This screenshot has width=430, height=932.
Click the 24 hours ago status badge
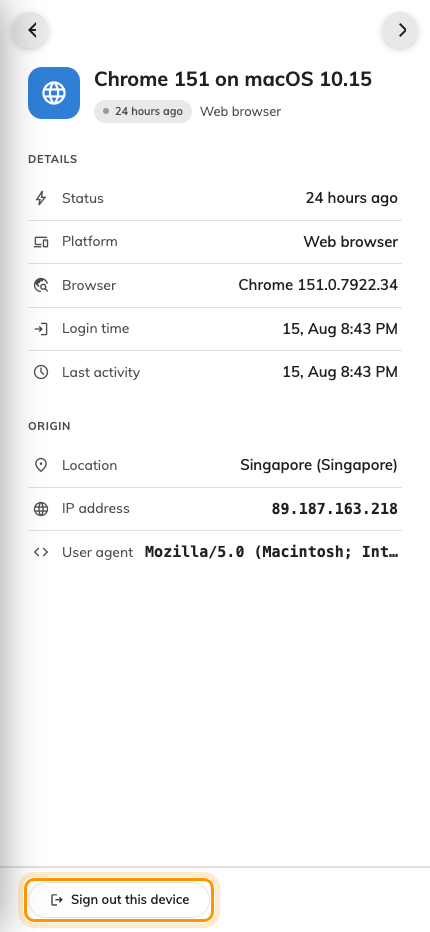[x=143, y=111]
